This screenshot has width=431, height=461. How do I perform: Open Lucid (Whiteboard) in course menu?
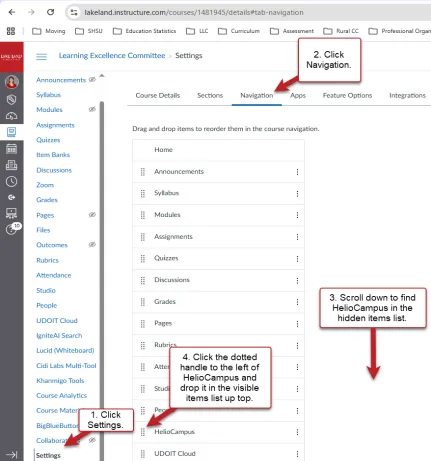[x=65, y=351]
